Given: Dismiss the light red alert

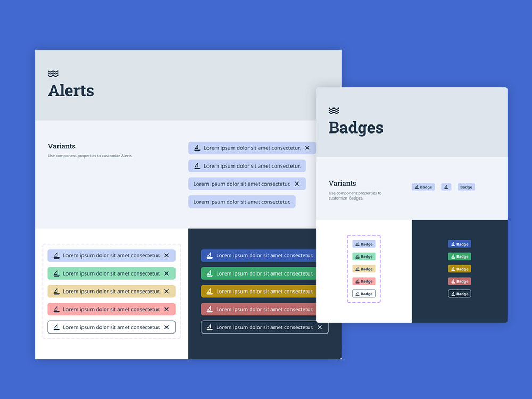Looking at the screenshot, I should pos(167,310).
